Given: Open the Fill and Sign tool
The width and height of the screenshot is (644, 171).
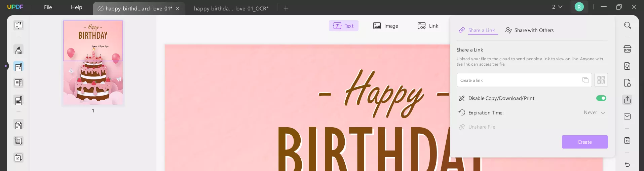Looking at the screenshot, I should tap(18, 100).
